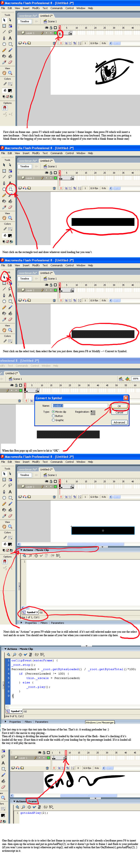Toggle Snap to Objects magnet in eye-drawing window
The width and height of the screenshot is (140, 868).
[5, 108]
